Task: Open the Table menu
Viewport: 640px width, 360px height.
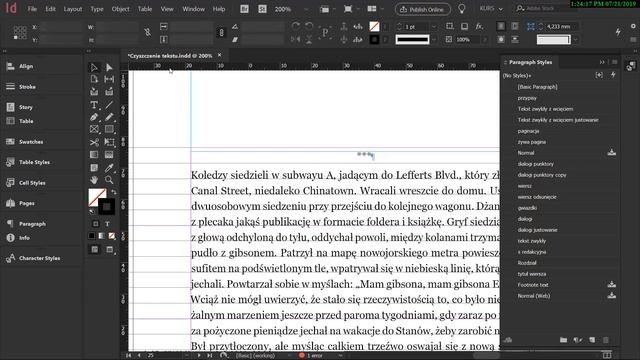Action: pos(144,9)
